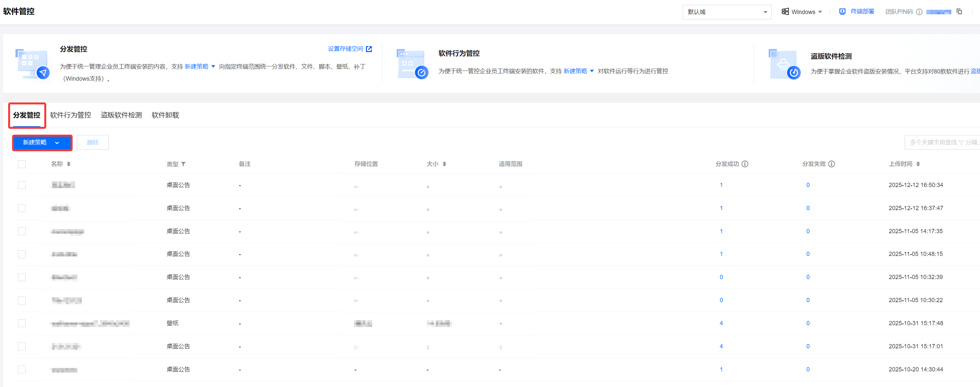Click the info icon next to 分发成功
This screenshot has height=387, width=980.
pyautogui.click(x=745, y=164)
